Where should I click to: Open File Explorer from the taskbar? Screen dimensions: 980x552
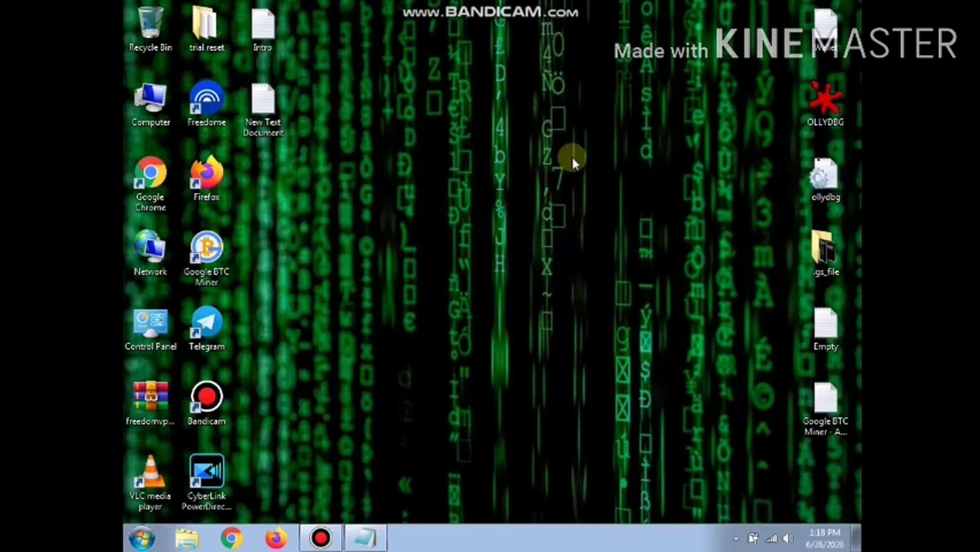coord(187,538)
